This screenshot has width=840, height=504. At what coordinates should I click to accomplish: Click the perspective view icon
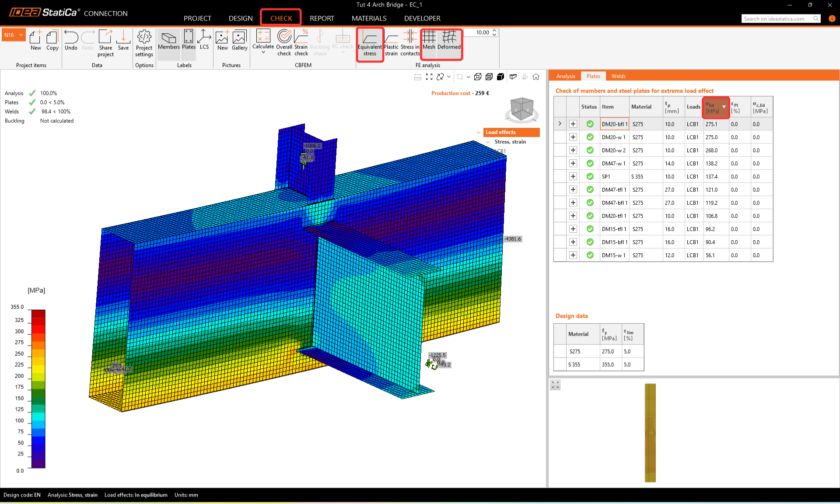tap(513, 77)
